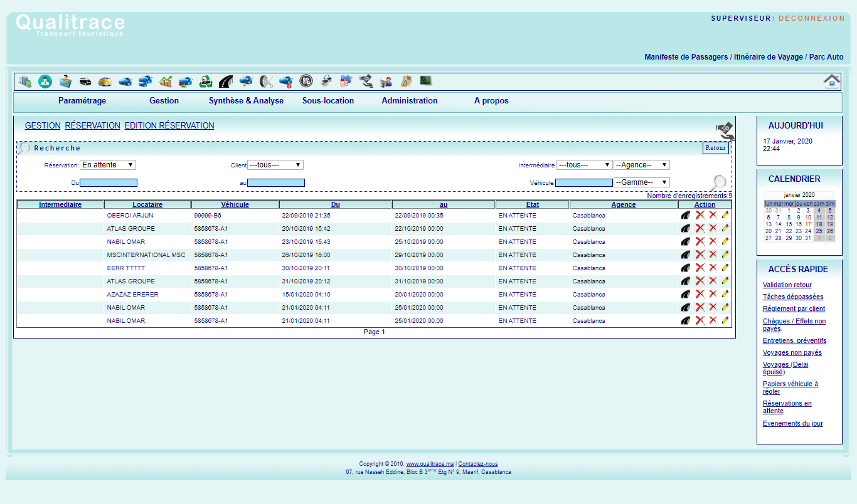Click the cash payment hand icon
The image size is (857, 504).
pyautogui.click(x=725, y=130)
